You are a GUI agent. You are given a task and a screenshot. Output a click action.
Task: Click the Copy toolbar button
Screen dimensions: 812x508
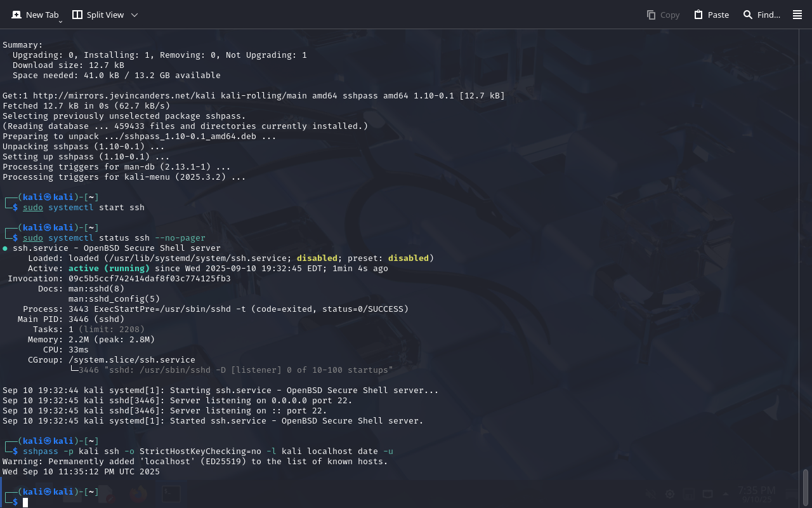pos(663,15)
